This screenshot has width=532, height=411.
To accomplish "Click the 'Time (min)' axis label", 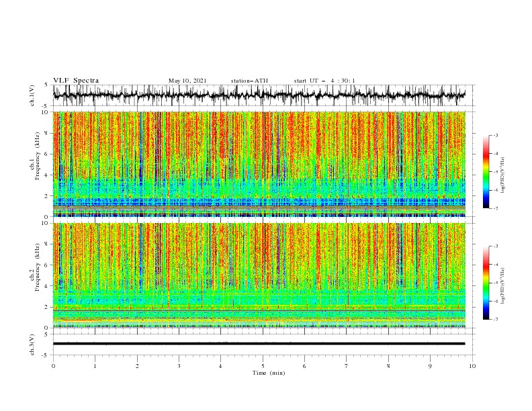I will point(269,373).
